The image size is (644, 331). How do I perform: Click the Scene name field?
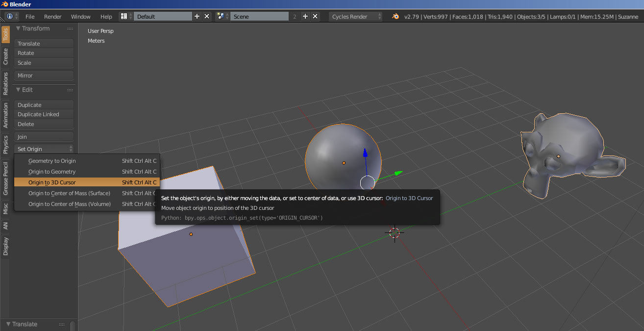(259, 16)
